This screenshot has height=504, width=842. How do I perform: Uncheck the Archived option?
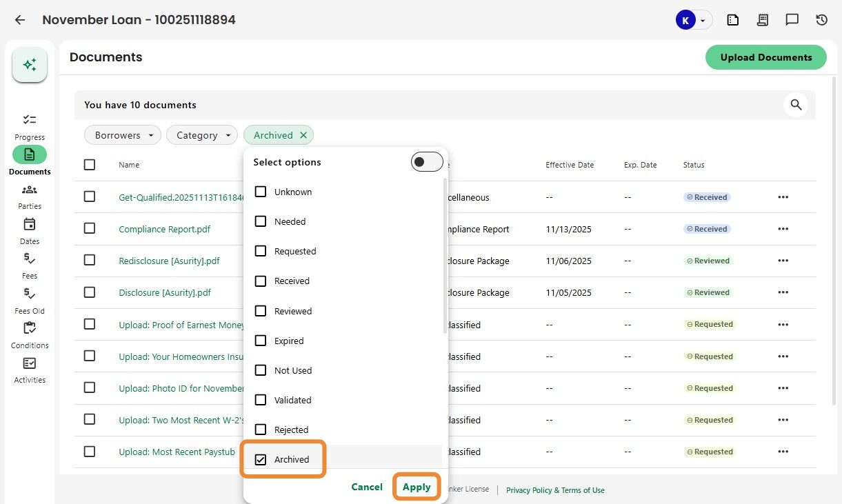coord(261,459)
